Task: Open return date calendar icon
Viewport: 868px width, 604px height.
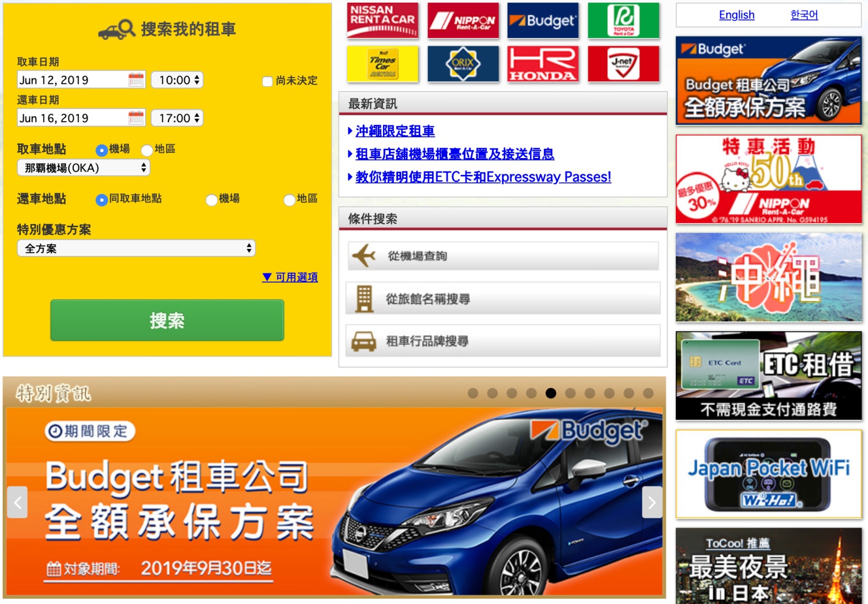Action: click(x=136, y=118)
